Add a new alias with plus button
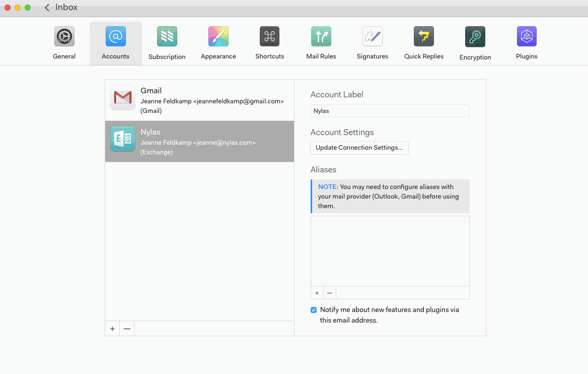Image resolution: width=588 pixels, height=374 pixels. tap(317, 293)
